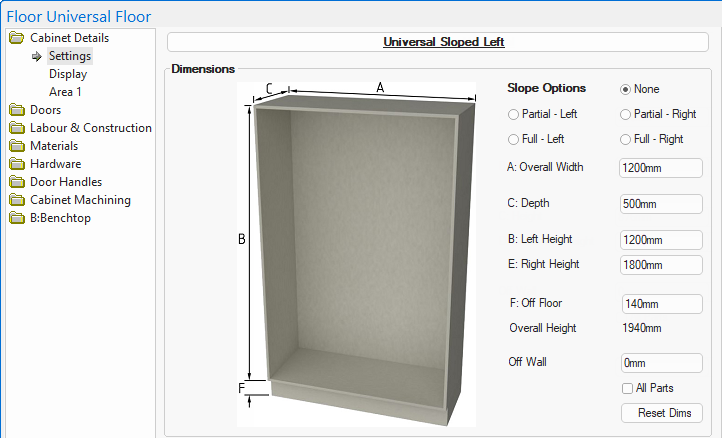Click the cabinet preview image
This screenshot has width=723, height=438.
(356, 255)
